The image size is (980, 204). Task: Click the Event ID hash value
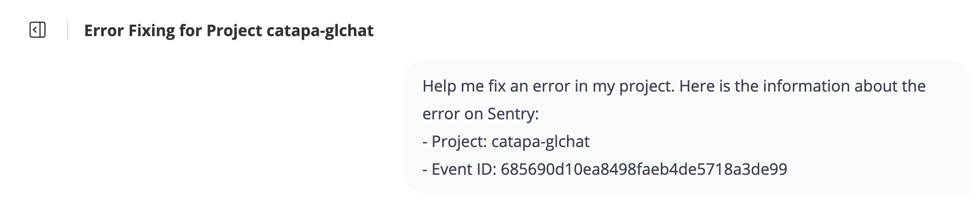[x=644, y=169]
